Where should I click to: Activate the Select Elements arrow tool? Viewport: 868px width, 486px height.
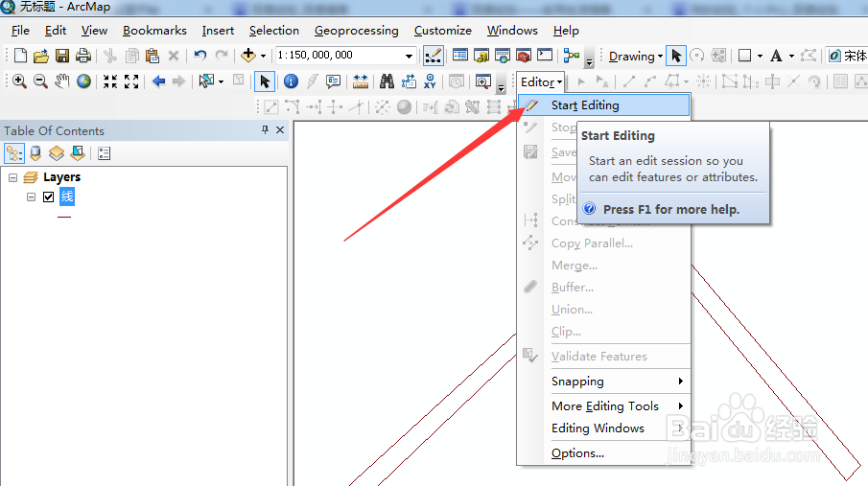click(265, 81)
